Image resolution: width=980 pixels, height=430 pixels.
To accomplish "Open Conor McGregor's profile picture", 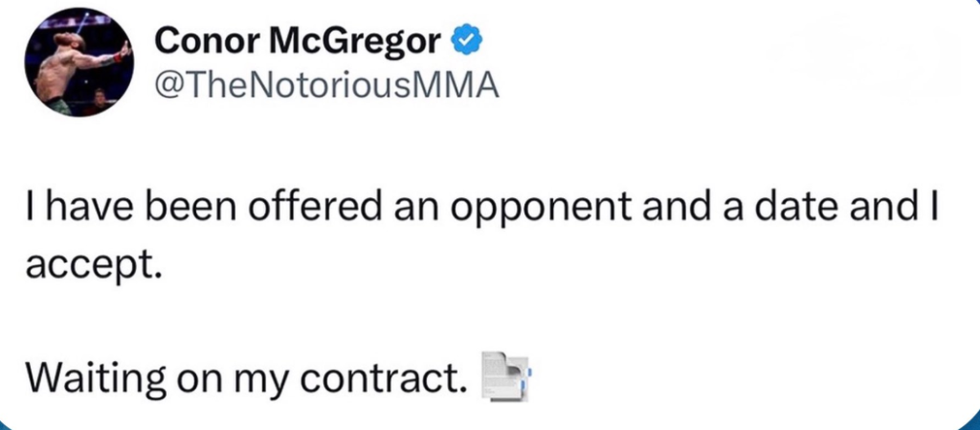I will tap(79, 64).
